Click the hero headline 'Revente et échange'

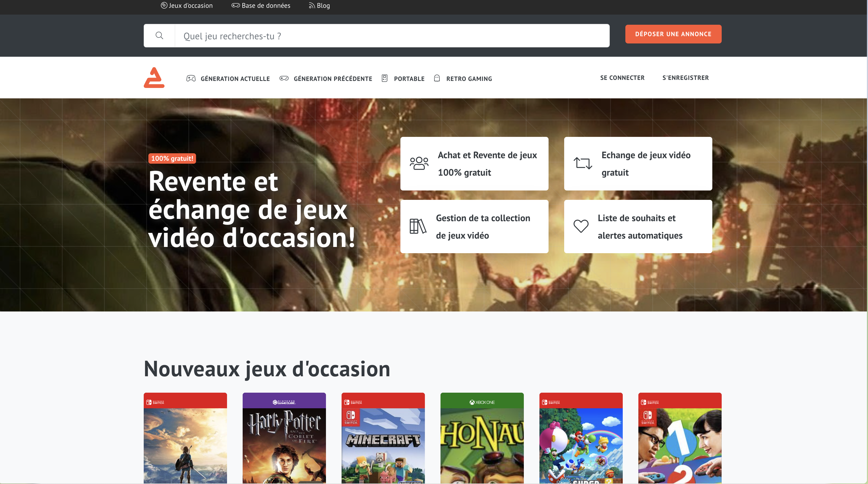pyautogui.click(x=252, y=209)
